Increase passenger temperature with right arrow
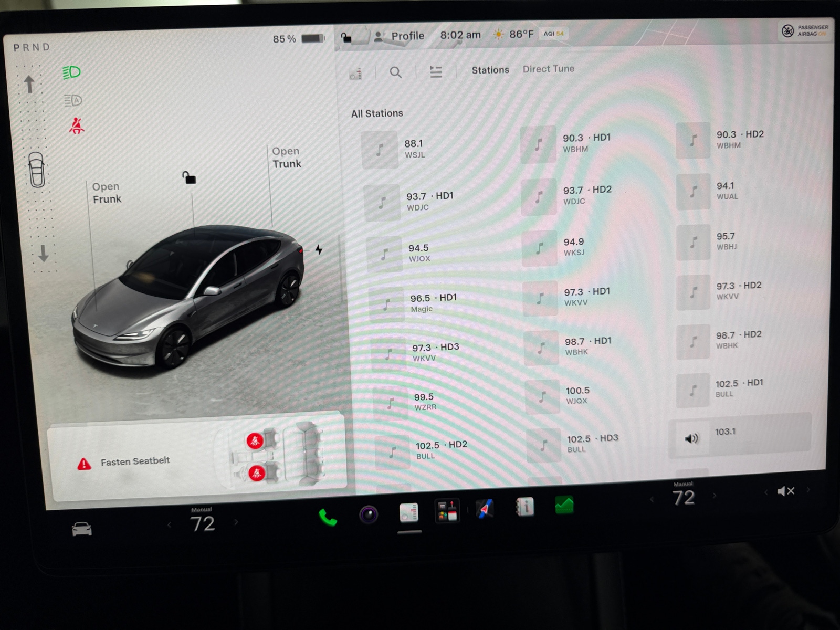This screenshot has height=630, width=840. pyautogui.click(x=714, y=495)
